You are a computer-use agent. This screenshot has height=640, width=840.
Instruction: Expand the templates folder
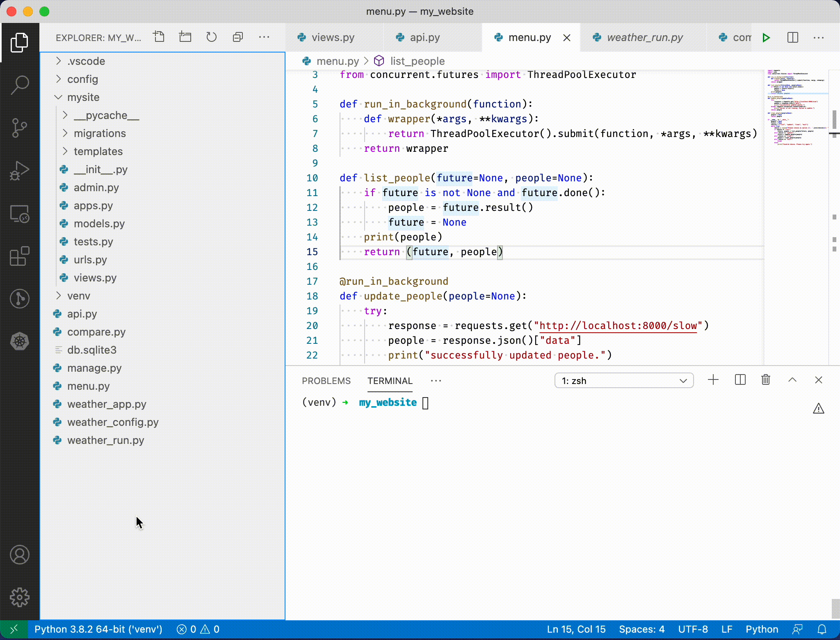click(x=98, y=151)
